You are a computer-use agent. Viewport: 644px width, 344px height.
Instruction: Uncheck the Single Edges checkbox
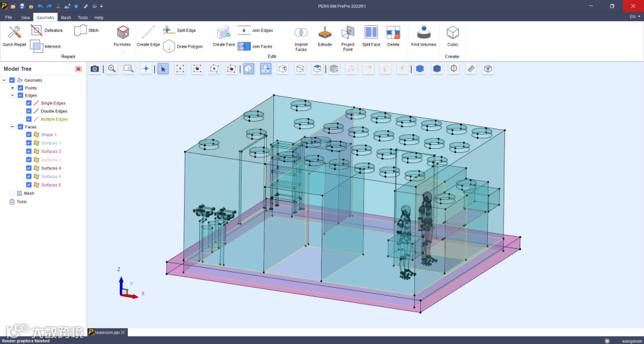(28, 103)
